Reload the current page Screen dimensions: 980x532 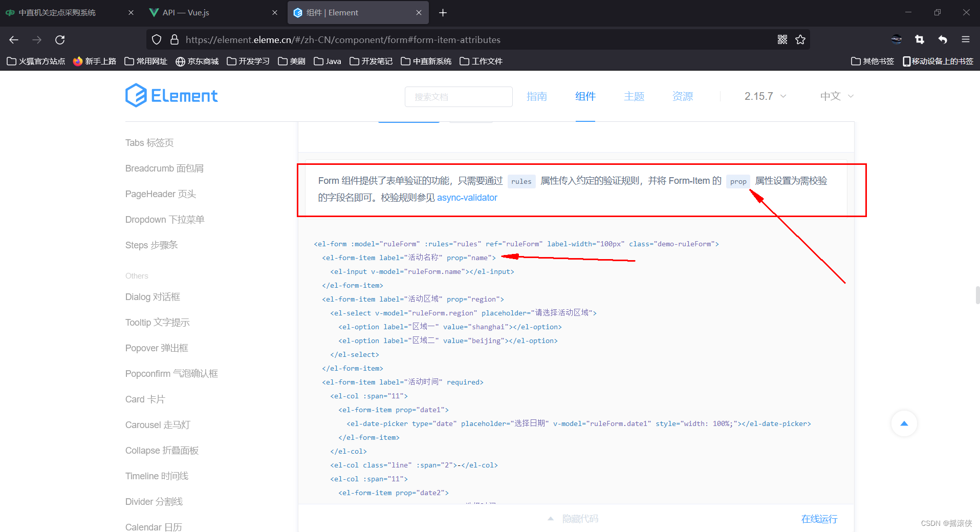coord(60,39)
